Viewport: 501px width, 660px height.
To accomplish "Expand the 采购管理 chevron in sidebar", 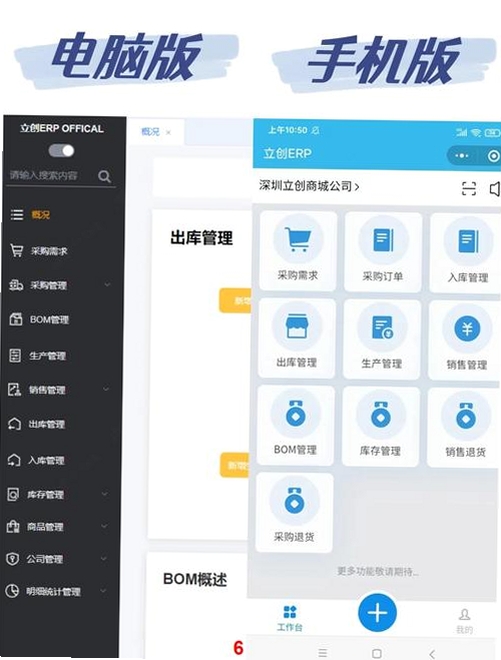I will 107,285.
